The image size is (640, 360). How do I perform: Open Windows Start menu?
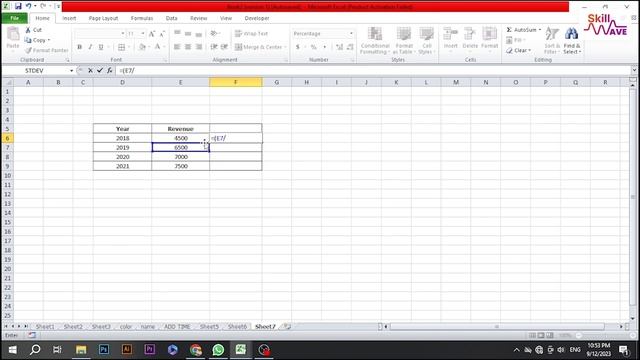13,350
